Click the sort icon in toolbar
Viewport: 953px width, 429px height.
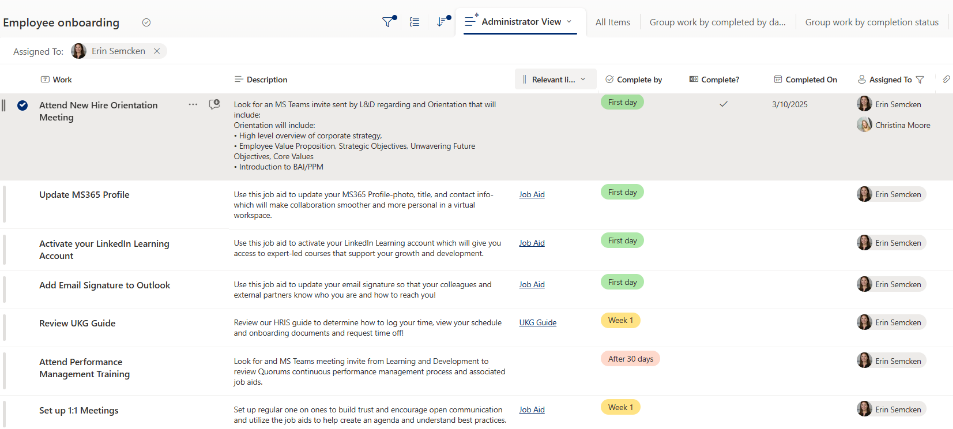pyautogui.click(x=442, y=22)
